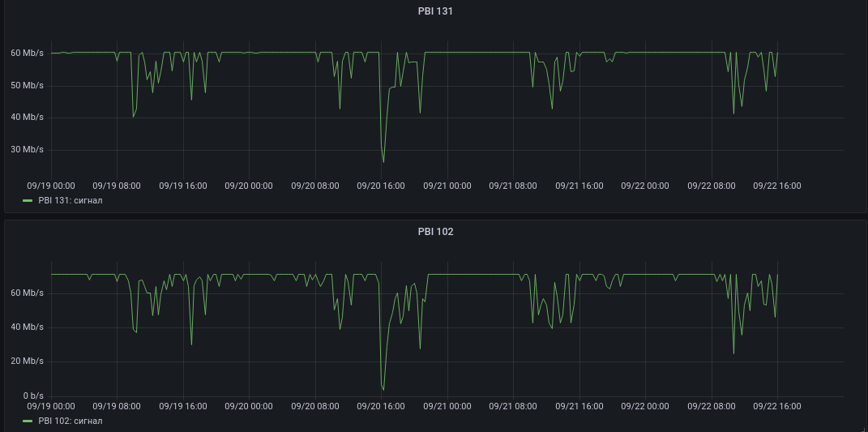Toggle the PBI 102: сигнал legend series

(71, 421)
